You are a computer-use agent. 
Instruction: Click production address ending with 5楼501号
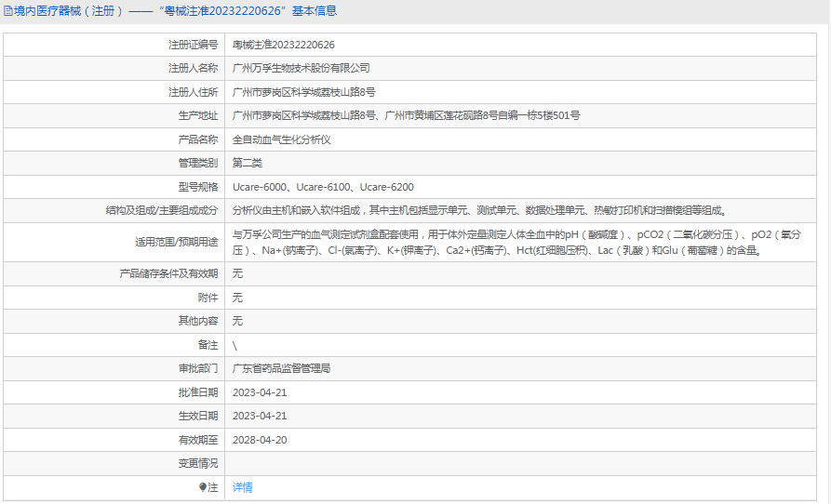pos(406,115)
